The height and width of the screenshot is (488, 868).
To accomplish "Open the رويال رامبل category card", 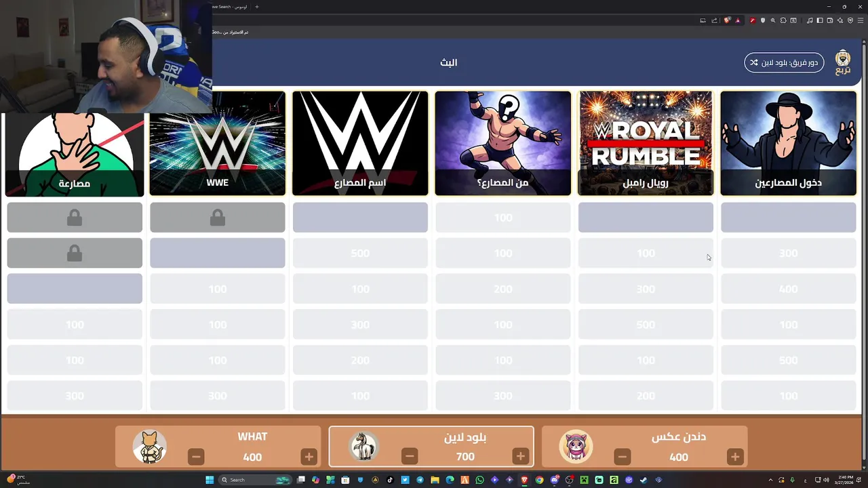I will (646, 143).
